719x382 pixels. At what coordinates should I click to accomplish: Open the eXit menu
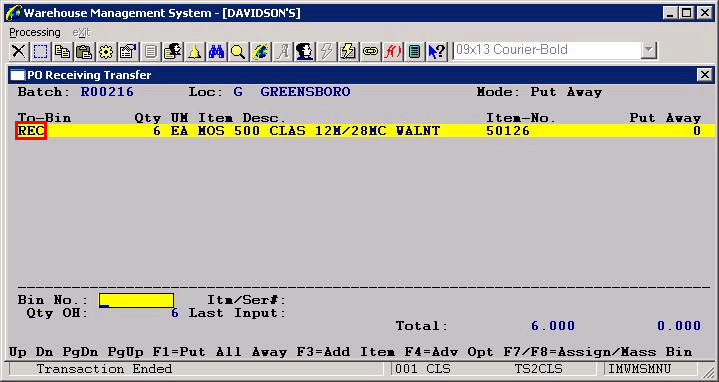pyautogui.click(x=81, y=33)
